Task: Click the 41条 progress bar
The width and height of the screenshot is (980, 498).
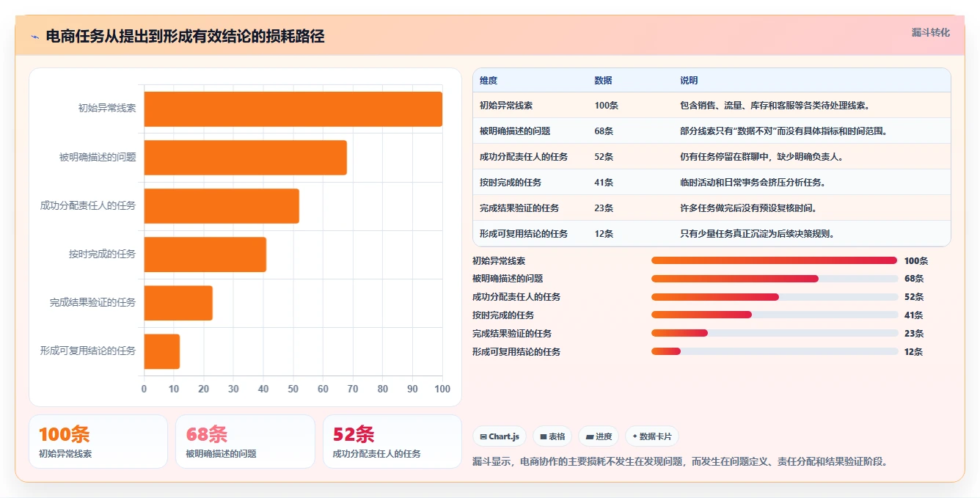Action: [x=775, y=315]
